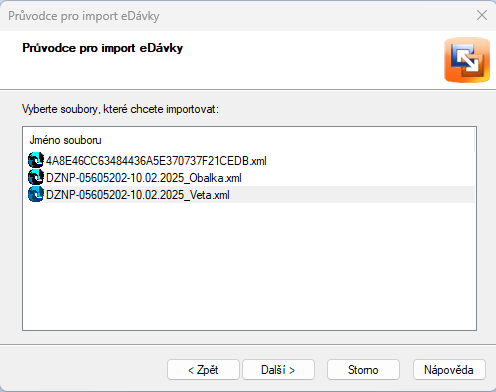
Task: Click the orange import wizard logo
Action: [x=467, y=60]
